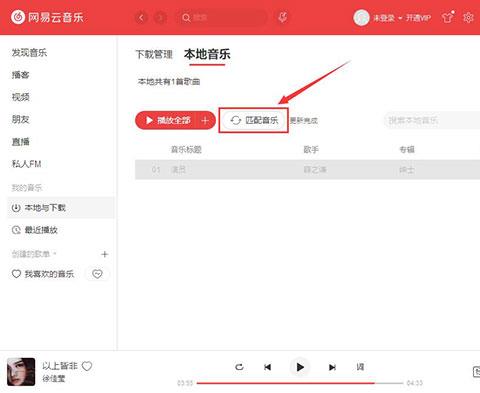Open 发现音乐 in the sidebar

[29, 53]
